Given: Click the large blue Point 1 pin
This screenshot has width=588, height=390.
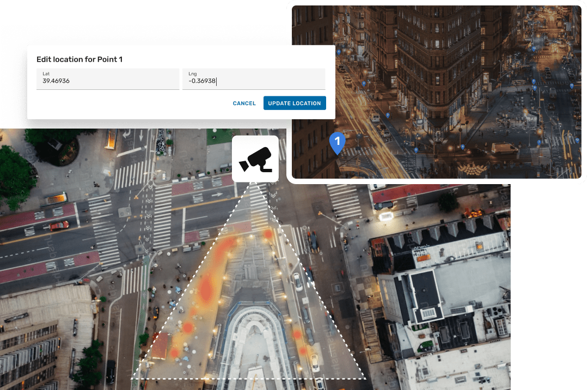Looking at the screenshot, I should tap(336, 143).
